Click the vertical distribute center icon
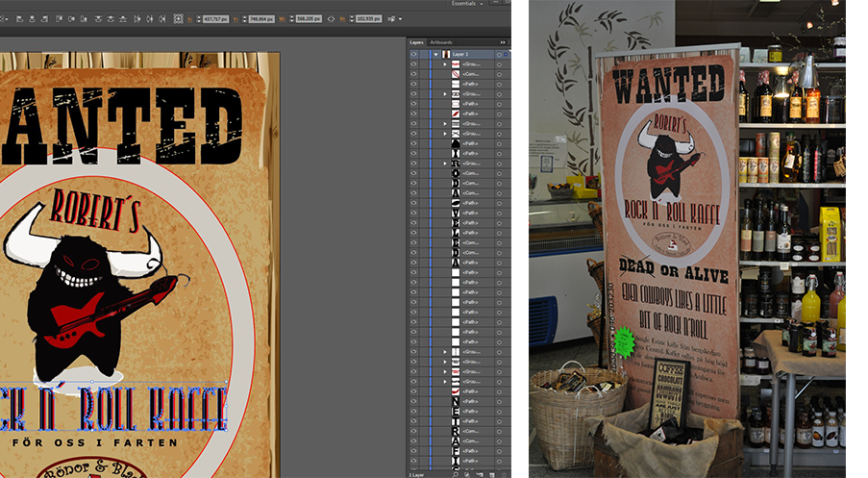 point(111,19)
